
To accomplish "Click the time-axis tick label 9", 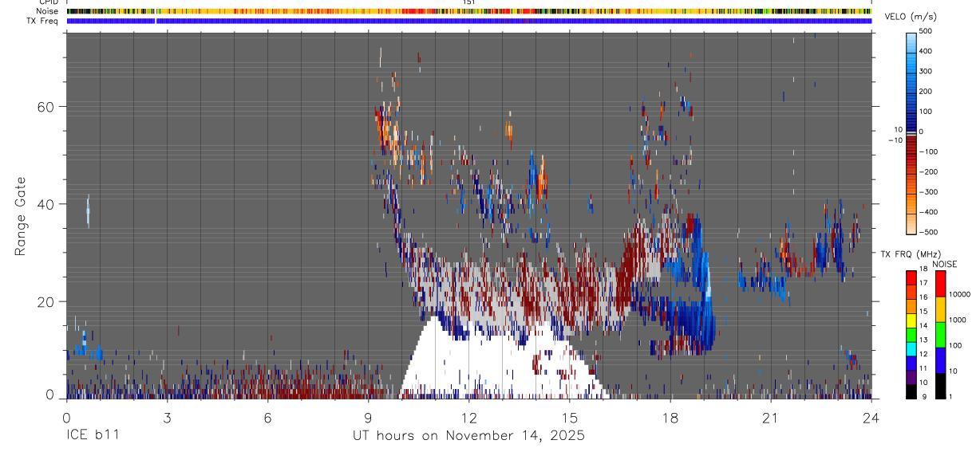I will [368, 418].
